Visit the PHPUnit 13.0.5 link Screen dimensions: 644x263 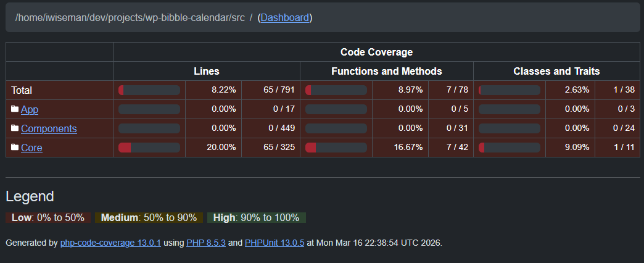coord(275,243)
